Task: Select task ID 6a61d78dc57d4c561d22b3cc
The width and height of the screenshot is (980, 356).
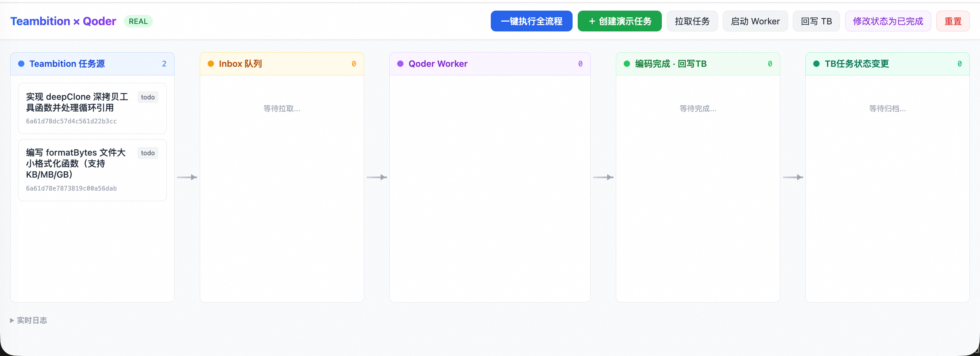Action: click(x=71, y=121)
